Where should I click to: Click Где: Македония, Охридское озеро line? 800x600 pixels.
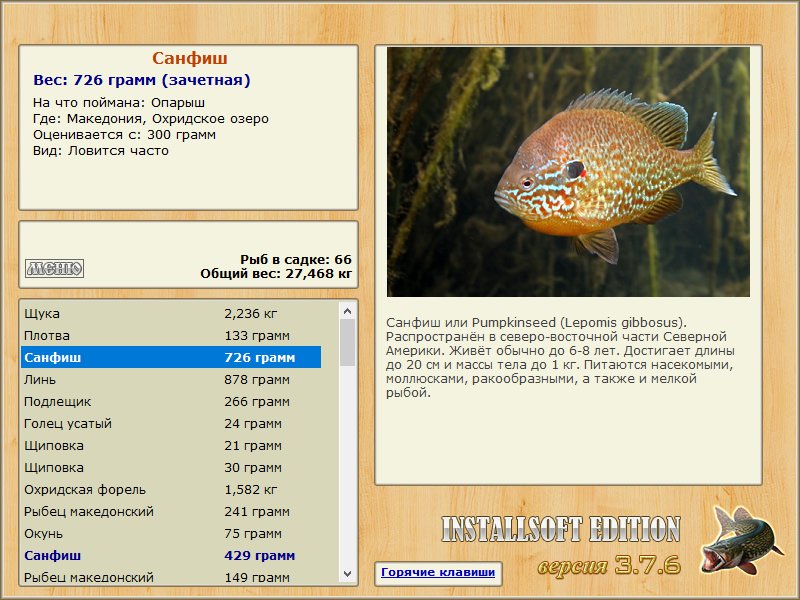click(x=151, y=119)
